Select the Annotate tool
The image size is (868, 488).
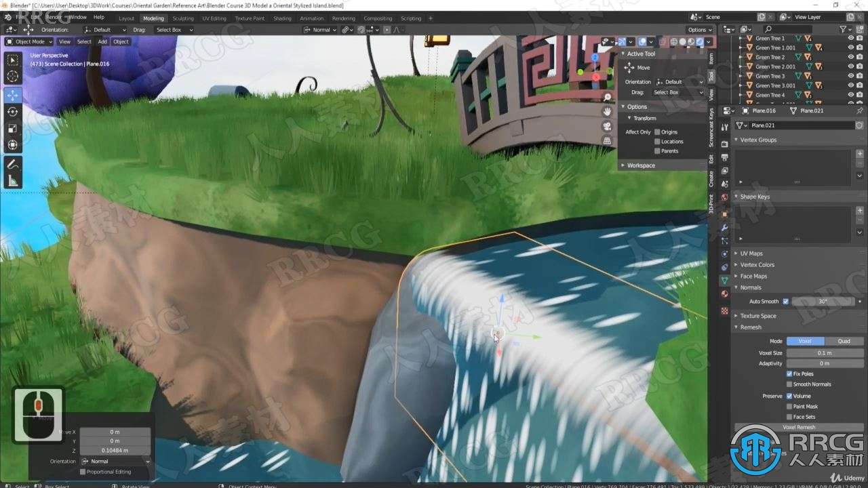13,164
